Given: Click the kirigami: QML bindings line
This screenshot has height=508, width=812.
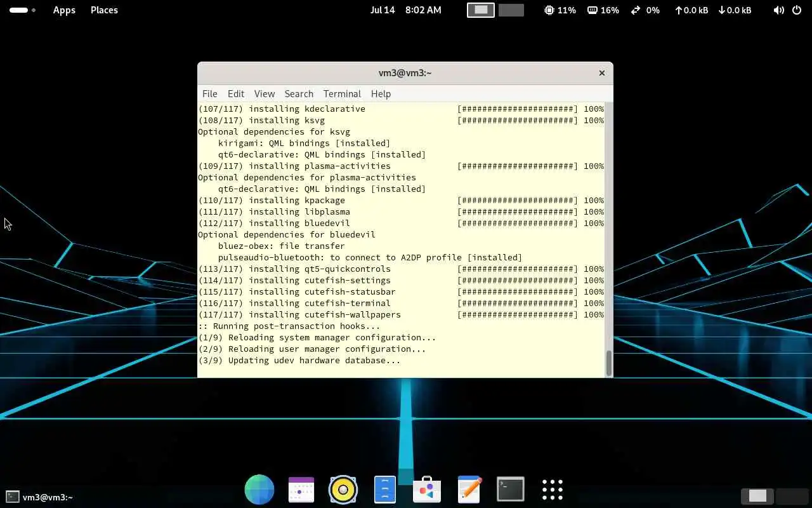Looking at the screenshot, I should click(304, 143).
